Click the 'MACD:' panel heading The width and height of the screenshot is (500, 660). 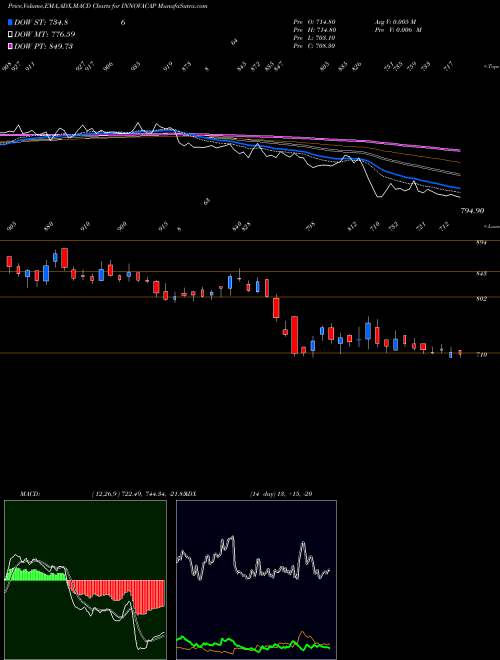pyautogui.click(x=30, y=494)
